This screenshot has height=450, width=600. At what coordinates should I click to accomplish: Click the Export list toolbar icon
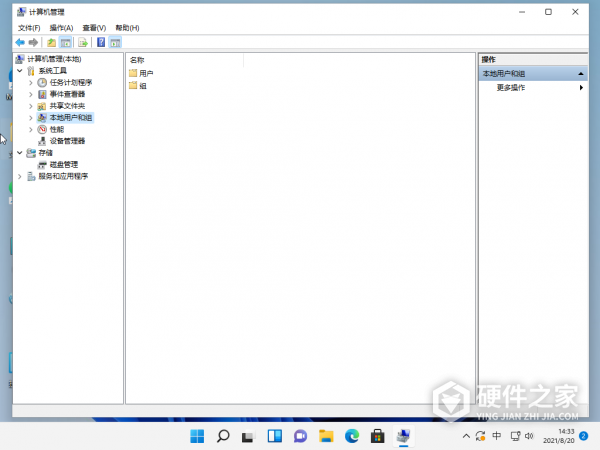(83, 42)
